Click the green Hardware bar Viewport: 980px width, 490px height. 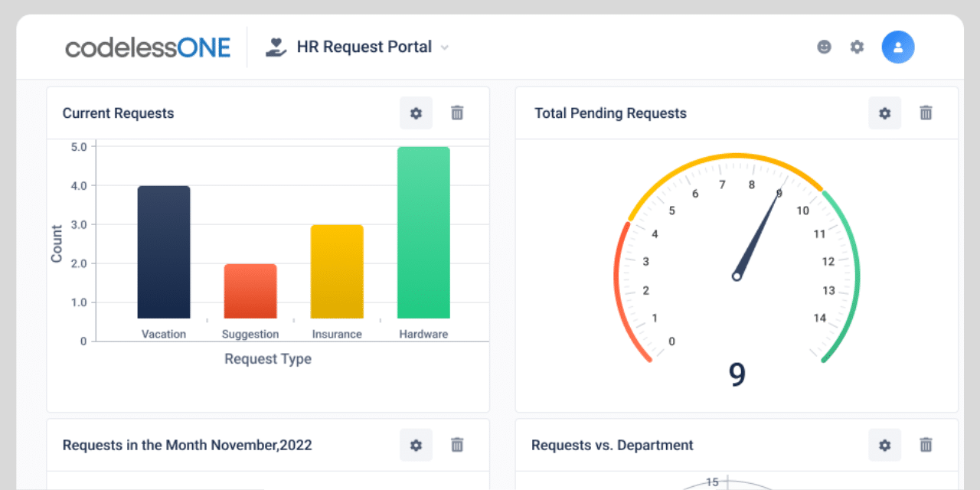pos(423,233)
